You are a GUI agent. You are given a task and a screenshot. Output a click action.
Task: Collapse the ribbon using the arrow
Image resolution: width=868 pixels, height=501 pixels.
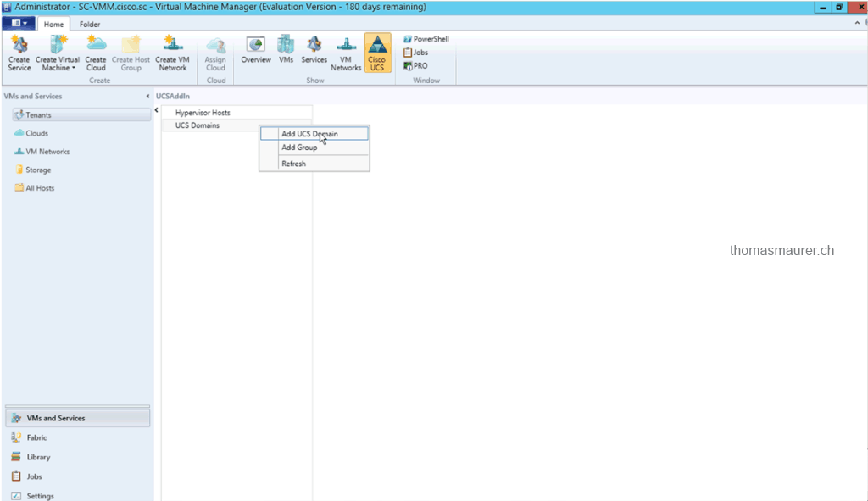click(x=857, y=23)
